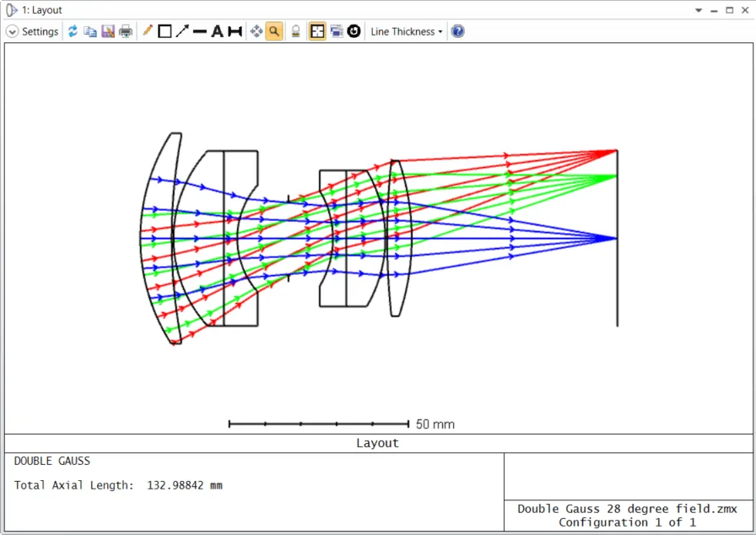Select the arrow drawing tool
Image resolution: width=756 pixels, height=535 pixels.
[182, 31]
